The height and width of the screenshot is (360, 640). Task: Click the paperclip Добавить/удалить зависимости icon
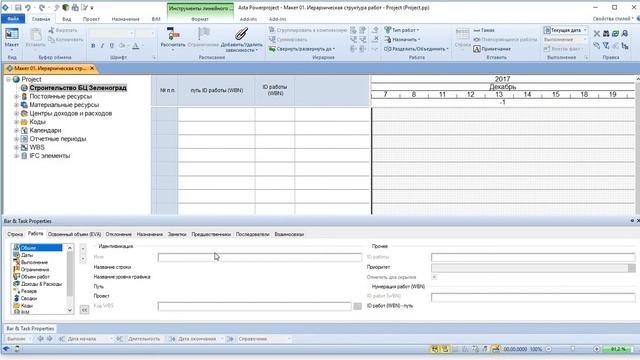coord(241,33)
